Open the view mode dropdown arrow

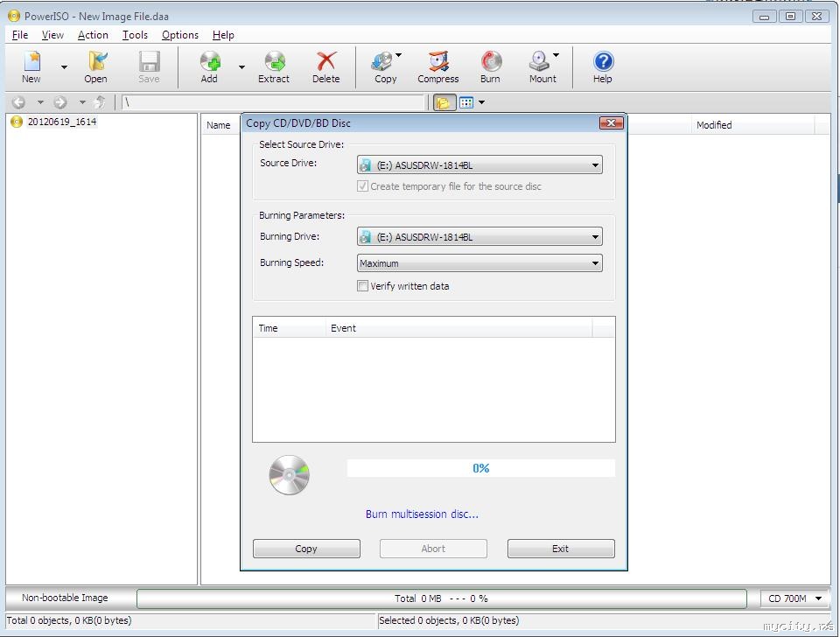pyautogui.click(x=481, y=102)
